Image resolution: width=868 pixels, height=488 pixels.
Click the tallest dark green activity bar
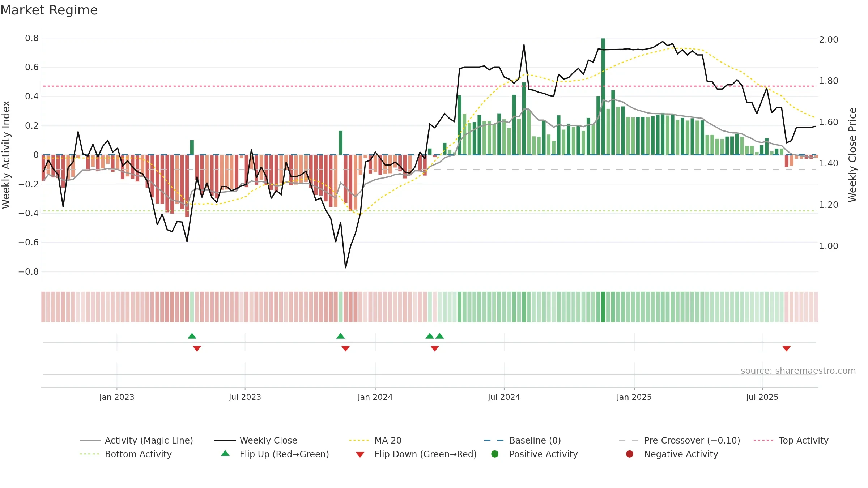603,97
